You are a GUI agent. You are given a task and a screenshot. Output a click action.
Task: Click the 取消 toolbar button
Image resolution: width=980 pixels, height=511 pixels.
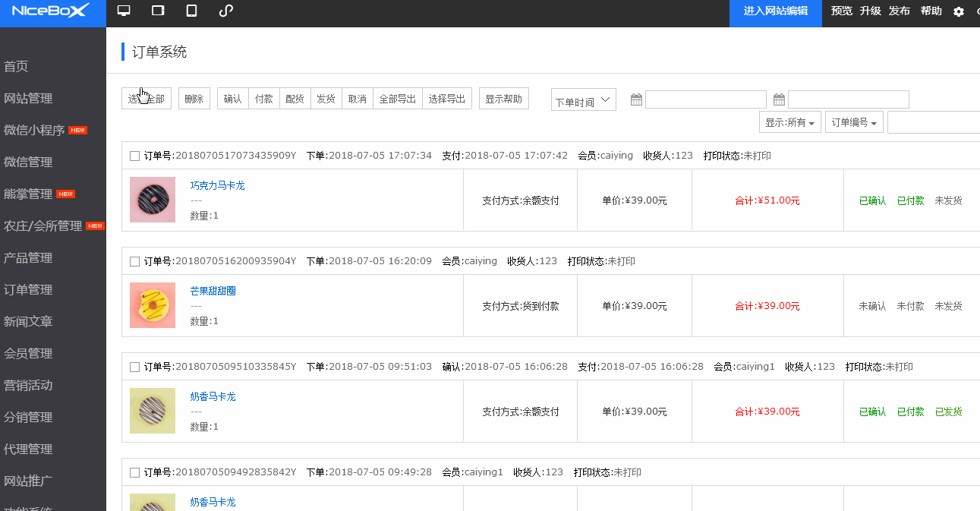pos(358,99)
